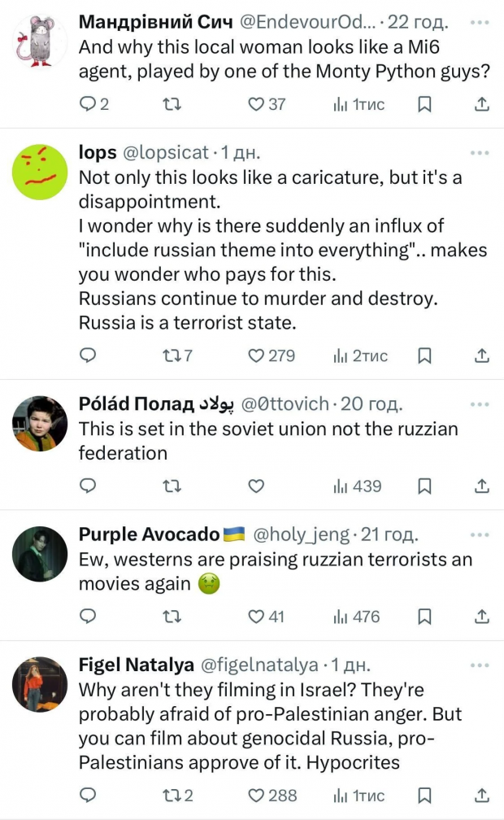Open more options for lops's tweet

click(x=480, y=152)
